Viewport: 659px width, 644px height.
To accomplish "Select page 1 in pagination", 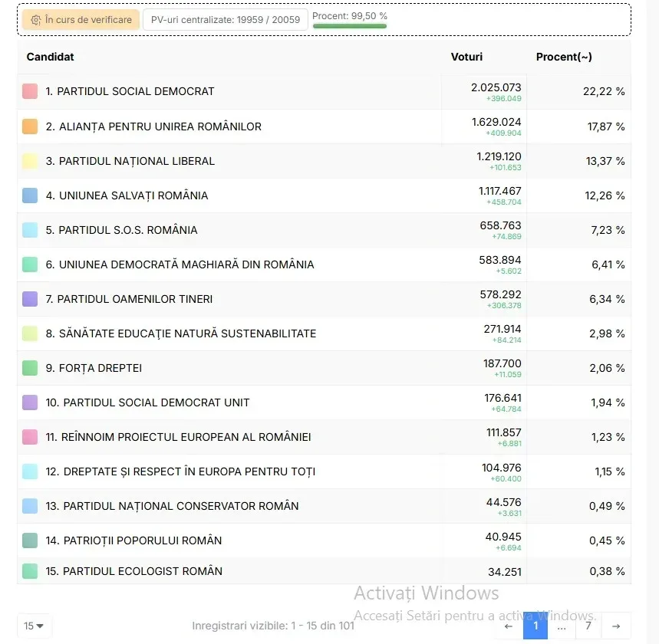I will [535, 626].
